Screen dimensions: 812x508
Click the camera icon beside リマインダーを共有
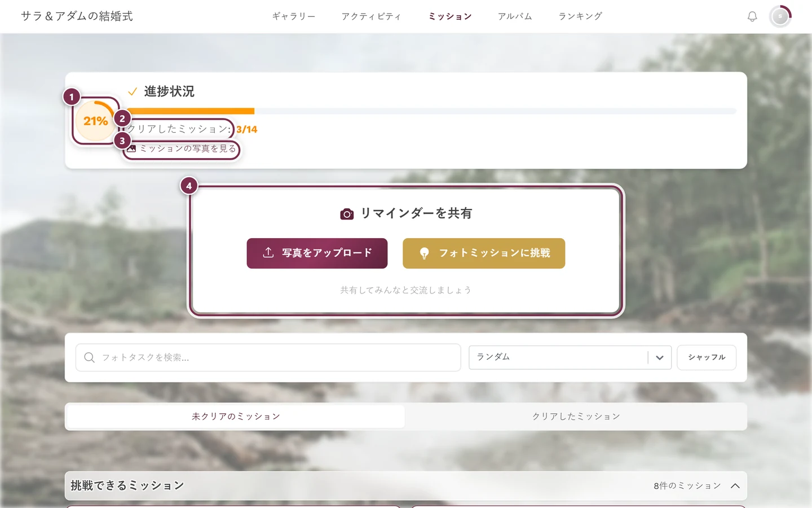point(347,214)
